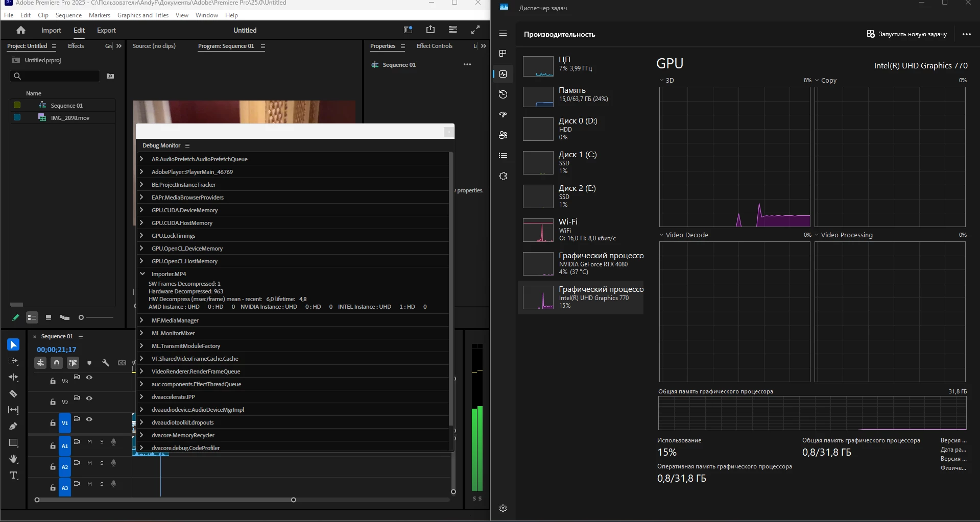Open Task Manager App history icon
Screen dimensions: 980x522
tap(503, 94)
